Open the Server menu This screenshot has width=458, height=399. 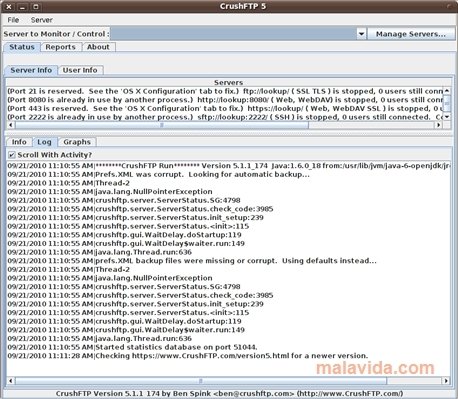[42, 20]
